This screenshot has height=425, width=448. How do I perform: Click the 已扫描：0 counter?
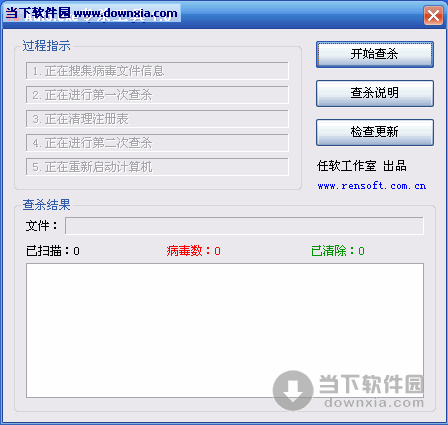(53, 251)
